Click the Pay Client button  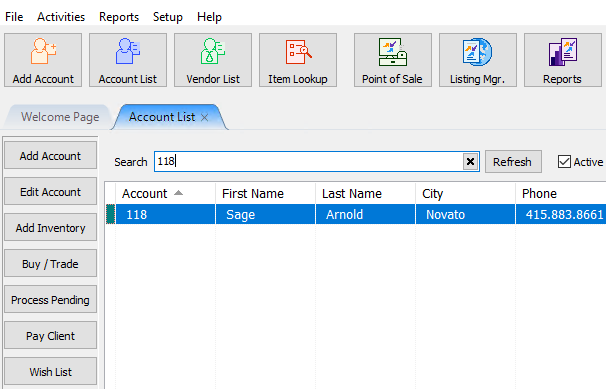pos(50,336)
